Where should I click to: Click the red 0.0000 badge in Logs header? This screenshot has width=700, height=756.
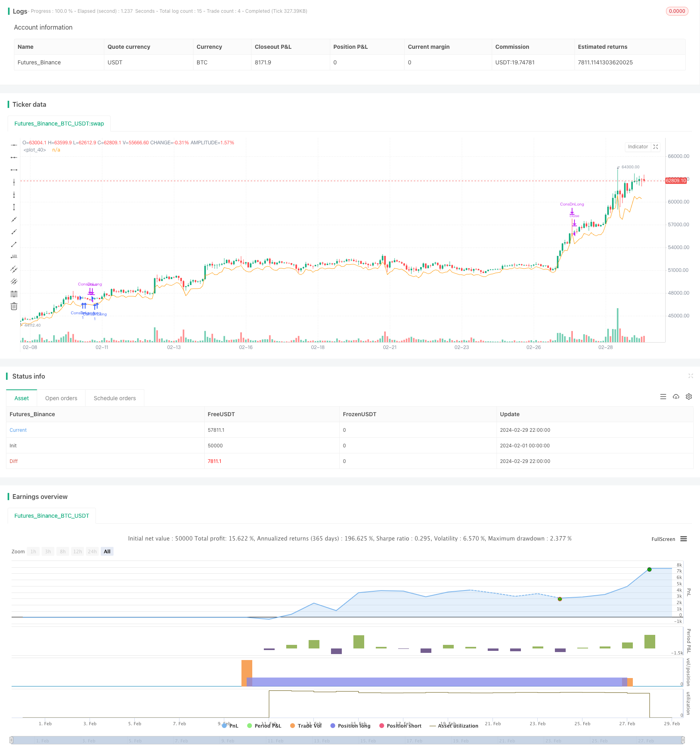coord(677,11)
